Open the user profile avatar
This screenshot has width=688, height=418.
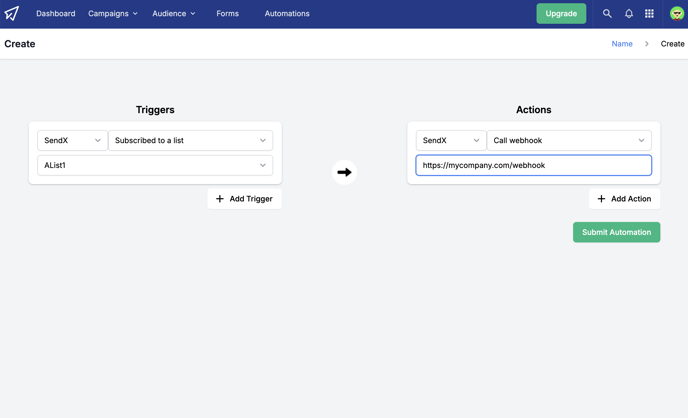click(x=677, y=14)
